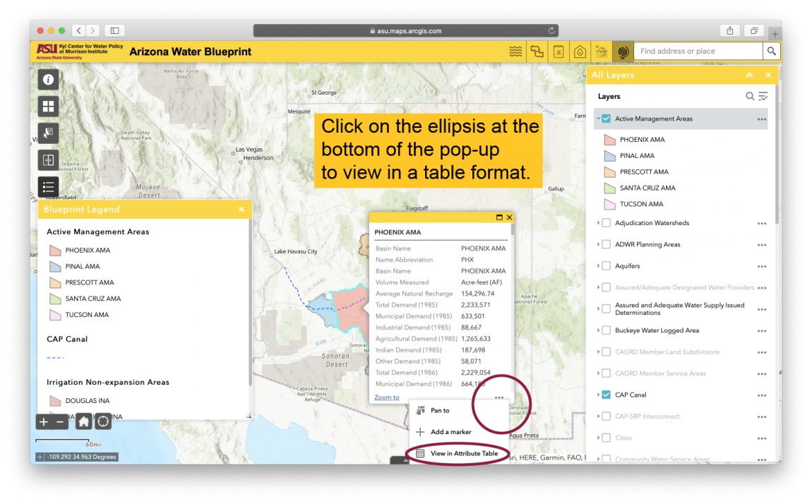The width and height of the screenshot is (812, 504).
Task: Enable the Adjudication Watersheds layer
Action: point(607,223)
